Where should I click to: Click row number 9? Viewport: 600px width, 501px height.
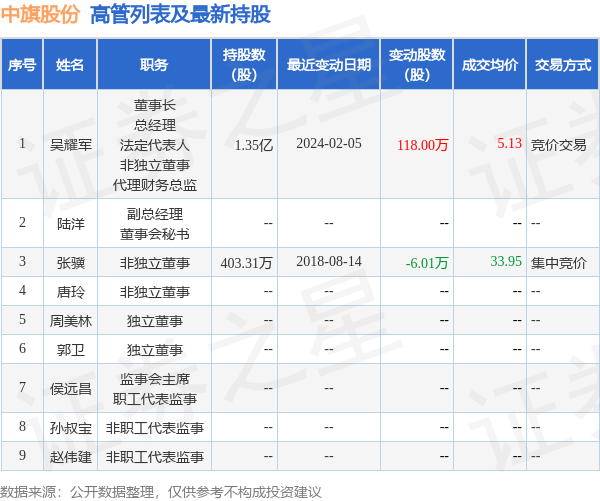(22, 455)
